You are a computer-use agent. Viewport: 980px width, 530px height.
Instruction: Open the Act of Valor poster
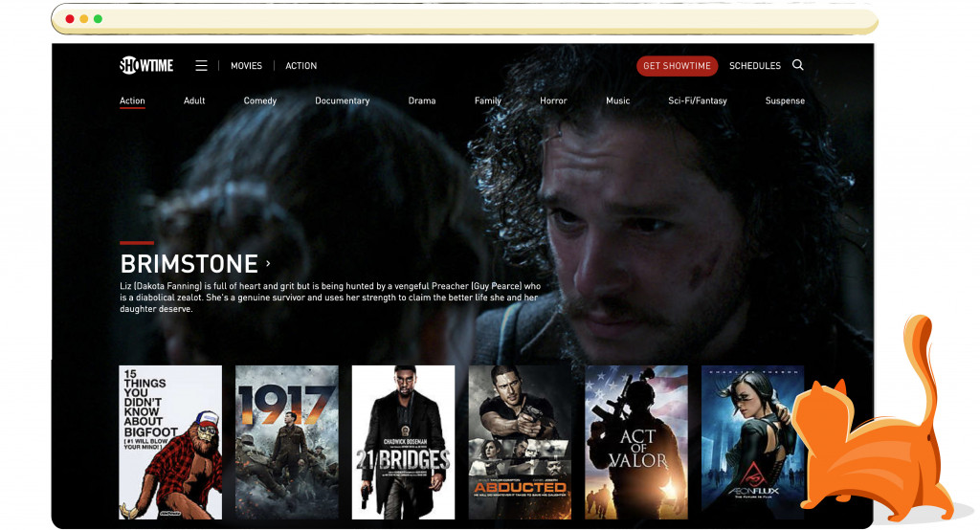tap(636, 443)
